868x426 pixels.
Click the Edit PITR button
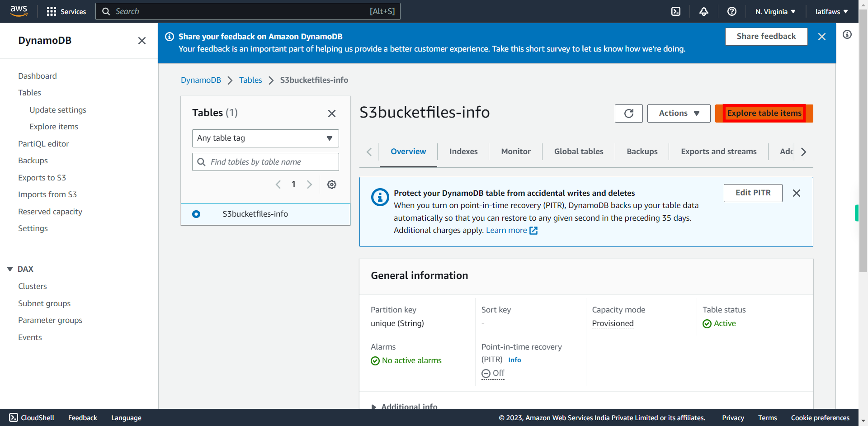(753, 193)
